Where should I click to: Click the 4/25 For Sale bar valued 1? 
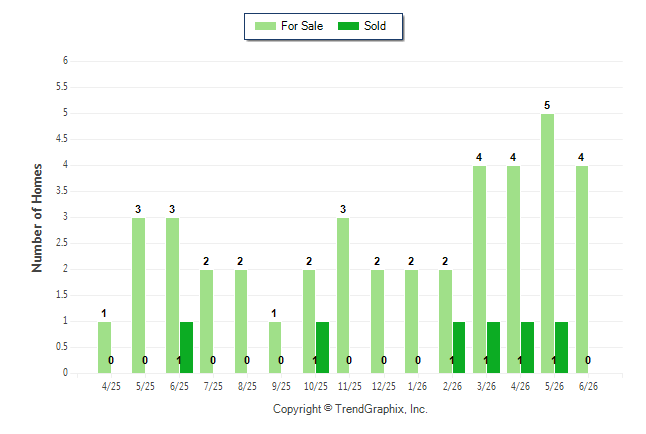tap(104, 347)
